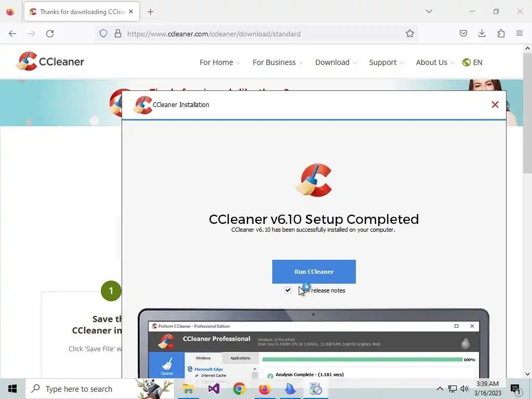Open Google Chrome from taskbar

tap(239, 389)
